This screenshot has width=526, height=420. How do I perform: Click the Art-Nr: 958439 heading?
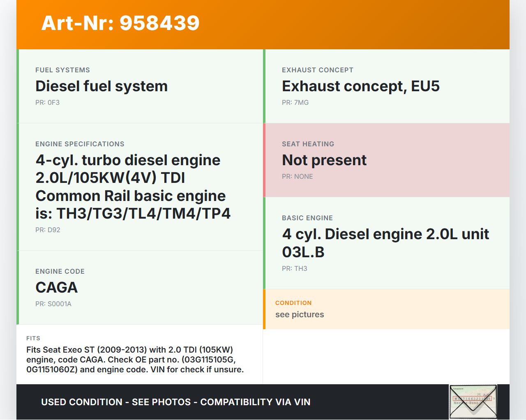(120, 23)
